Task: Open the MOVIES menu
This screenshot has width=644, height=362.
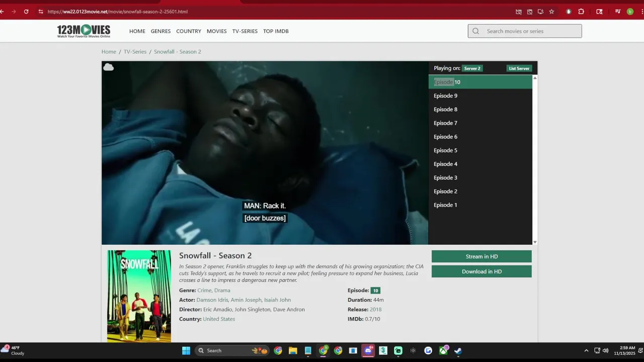Action: click(216, 31)
